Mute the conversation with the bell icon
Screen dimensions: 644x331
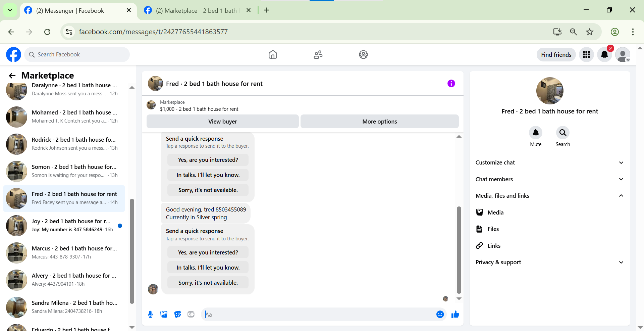coord(536,133)
